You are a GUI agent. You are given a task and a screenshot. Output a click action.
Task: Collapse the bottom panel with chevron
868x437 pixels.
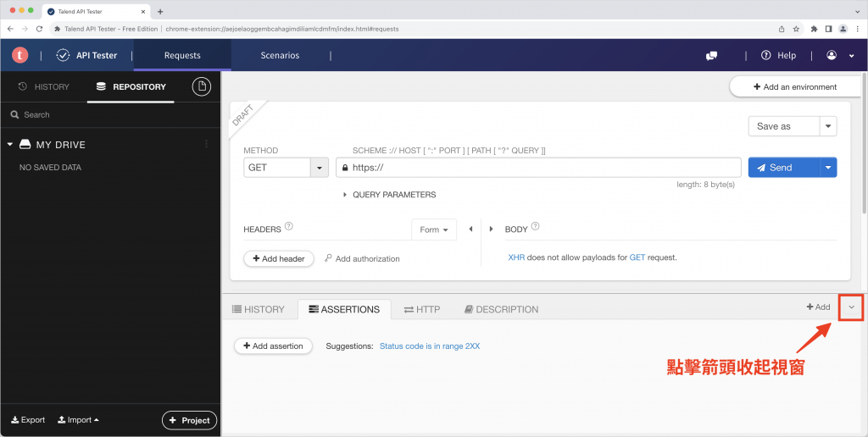(x=851, y=307)
